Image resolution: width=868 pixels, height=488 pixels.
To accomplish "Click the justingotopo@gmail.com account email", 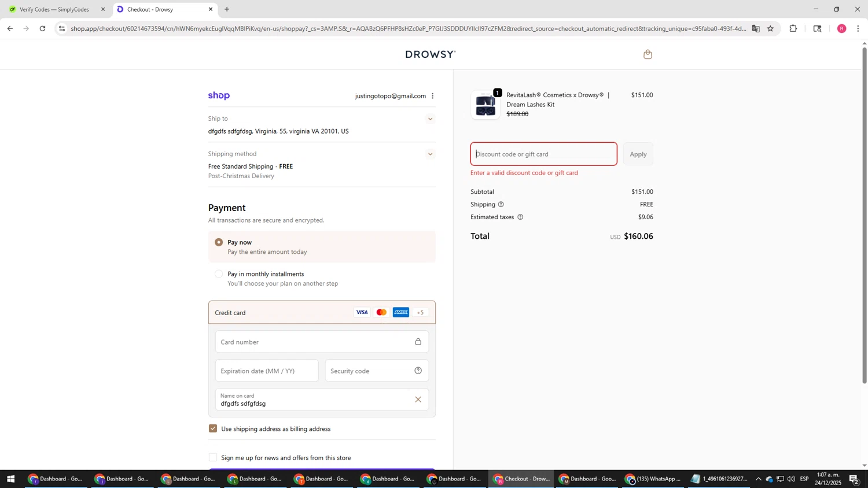I will (390, 96).
